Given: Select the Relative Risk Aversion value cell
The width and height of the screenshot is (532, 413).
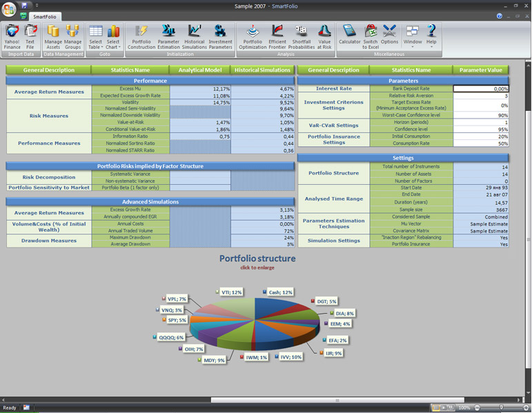Looking at the screenshot, I should [481, 96].
